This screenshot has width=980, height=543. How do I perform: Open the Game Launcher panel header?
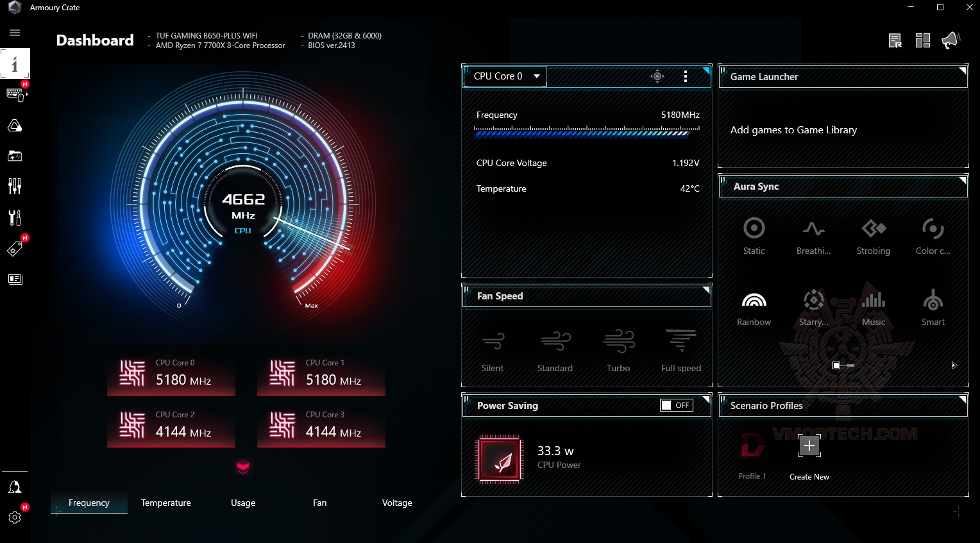coord(843,76)
